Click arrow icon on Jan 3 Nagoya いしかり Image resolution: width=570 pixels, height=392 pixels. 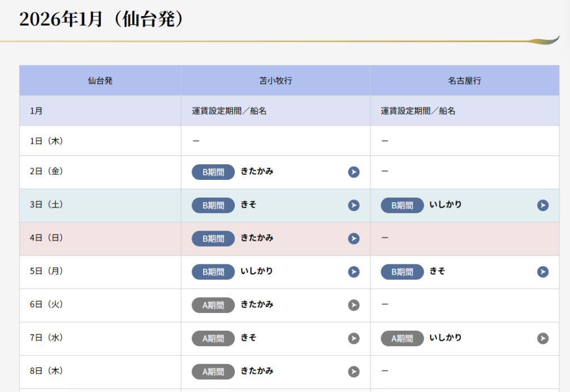pyautogui.click(x=543, y=205)
